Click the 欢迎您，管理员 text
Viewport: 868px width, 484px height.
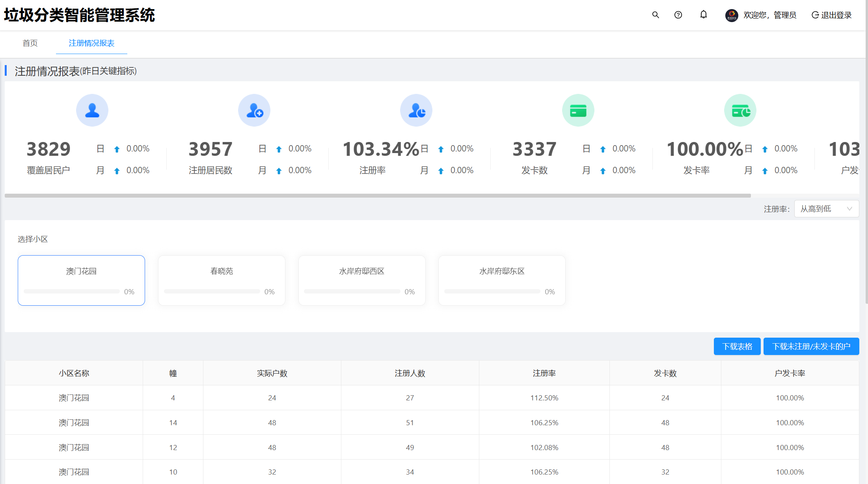[x=770, y=15]
